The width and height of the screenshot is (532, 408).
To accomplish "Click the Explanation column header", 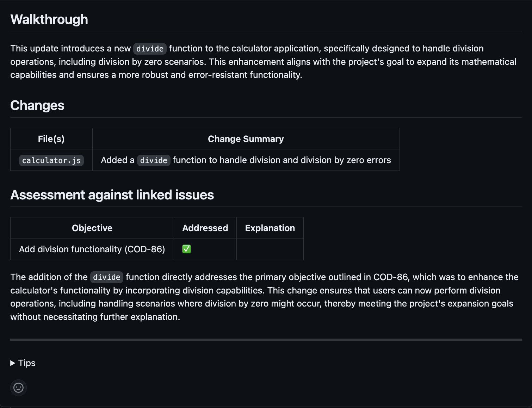I will 270,228.
